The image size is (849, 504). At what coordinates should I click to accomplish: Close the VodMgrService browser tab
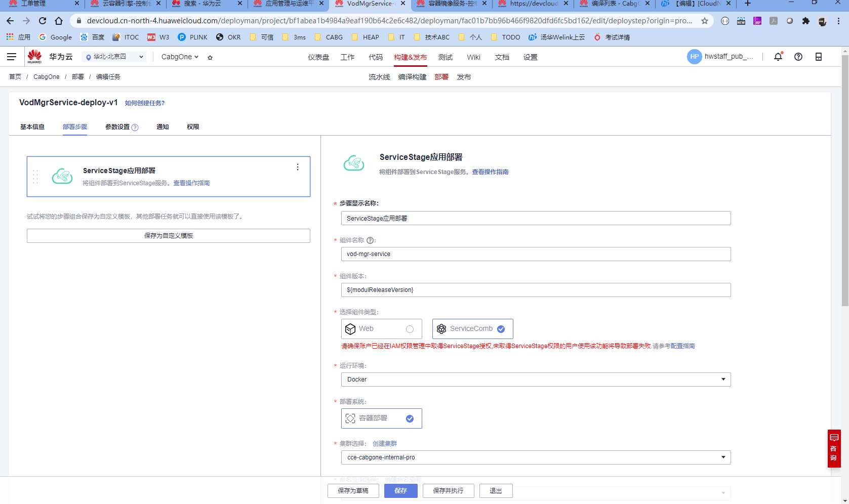coord(403,4)
